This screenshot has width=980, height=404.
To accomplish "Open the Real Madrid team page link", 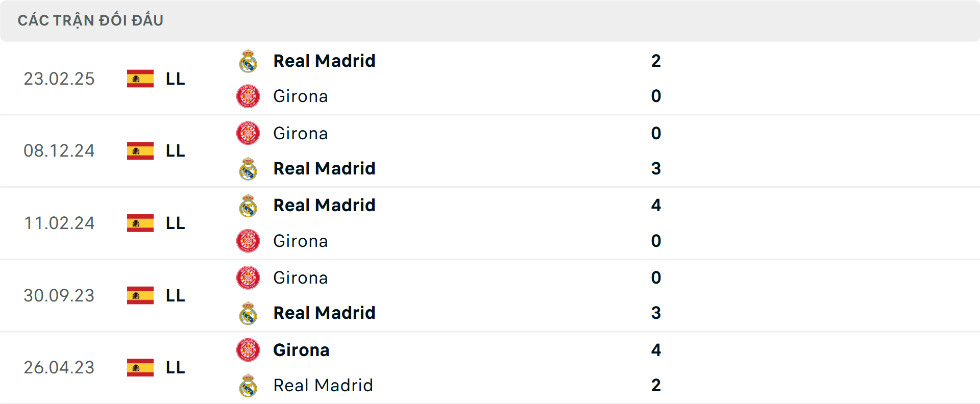I will coord(324,61).
